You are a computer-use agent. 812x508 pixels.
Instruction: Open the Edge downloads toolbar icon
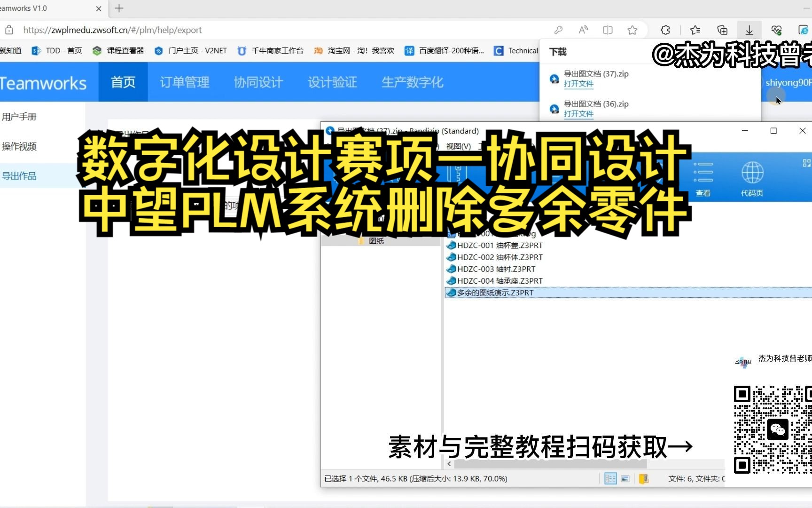point(749,30)
